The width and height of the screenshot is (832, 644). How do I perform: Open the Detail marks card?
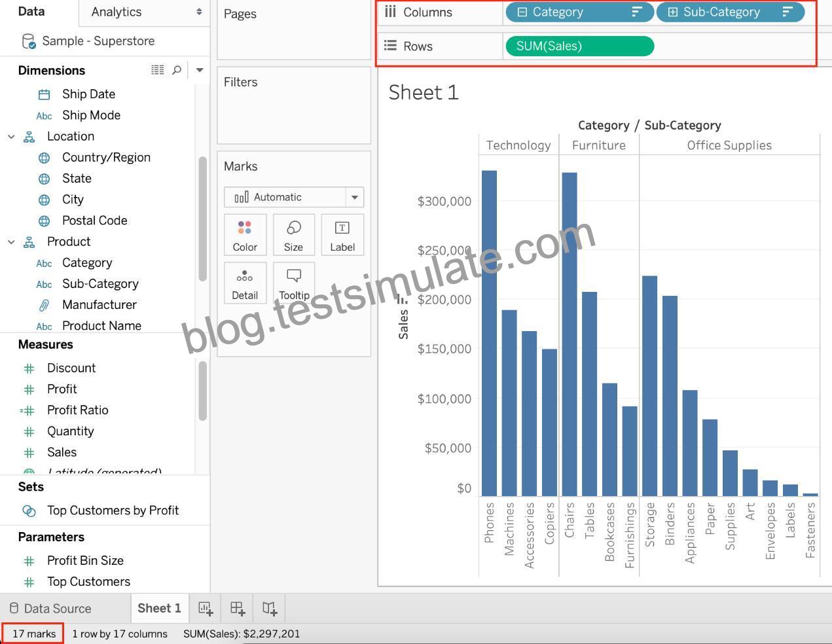click(x=245, y=283)
